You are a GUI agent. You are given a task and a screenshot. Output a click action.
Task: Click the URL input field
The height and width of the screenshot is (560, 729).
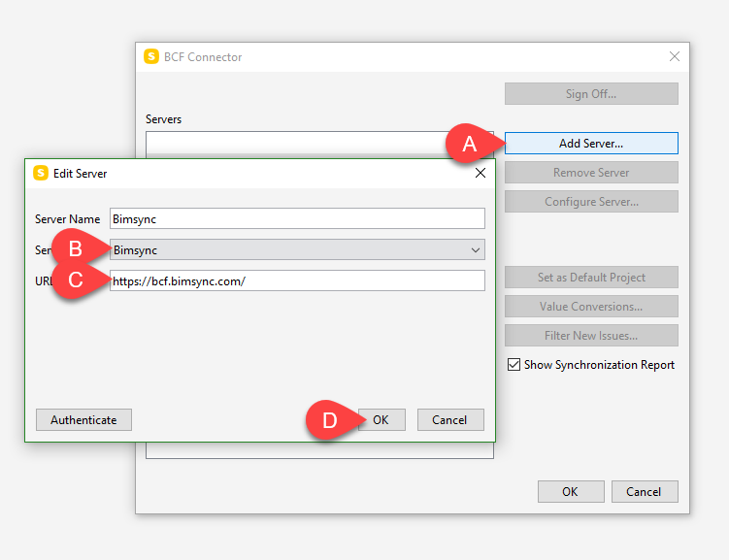click(297, 280)
